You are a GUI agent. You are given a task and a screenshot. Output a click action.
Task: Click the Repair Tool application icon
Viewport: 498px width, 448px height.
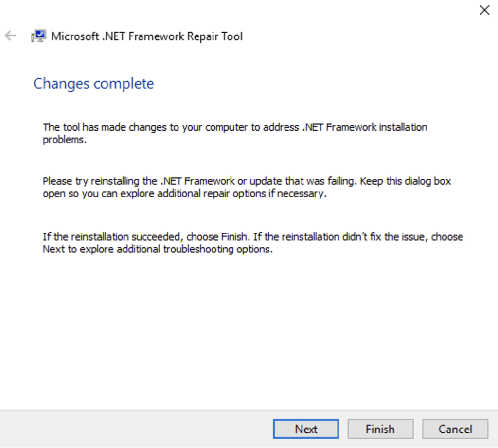38,36
